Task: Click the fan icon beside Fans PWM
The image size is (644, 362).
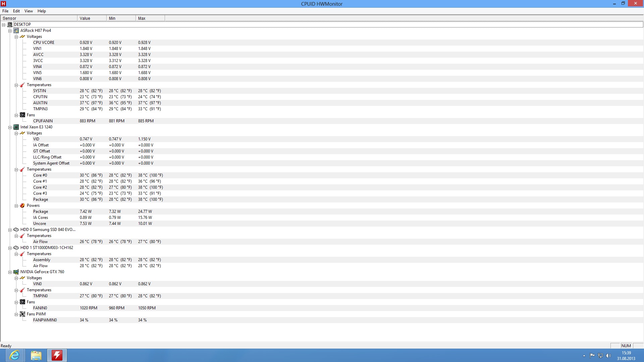Action: [22, 314]
